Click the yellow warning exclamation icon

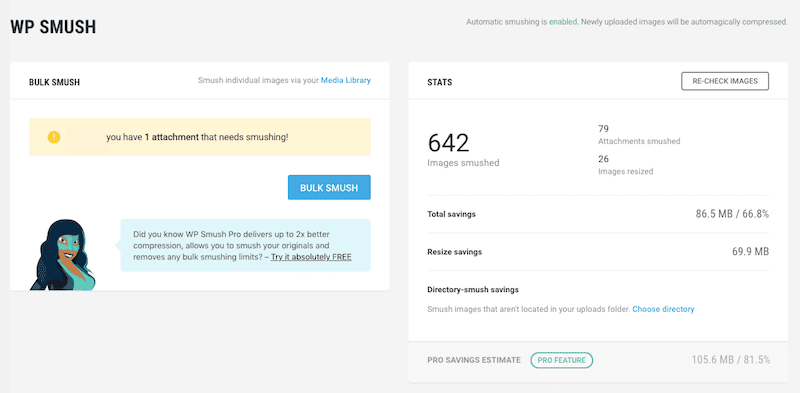click(54, 137)
